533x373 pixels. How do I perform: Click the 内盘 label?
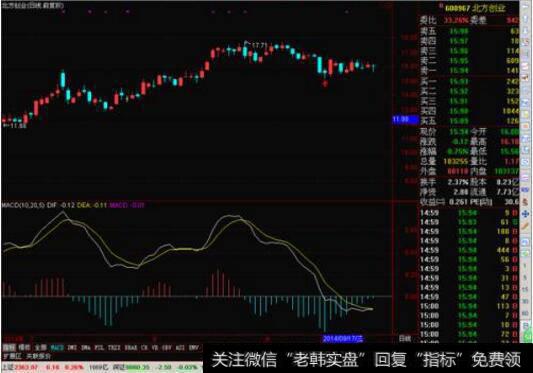(479, 171)
